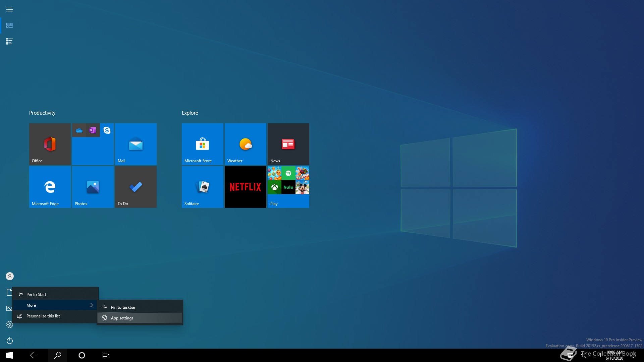
Task: Open taskbar Search
Action: click(58, 355)
